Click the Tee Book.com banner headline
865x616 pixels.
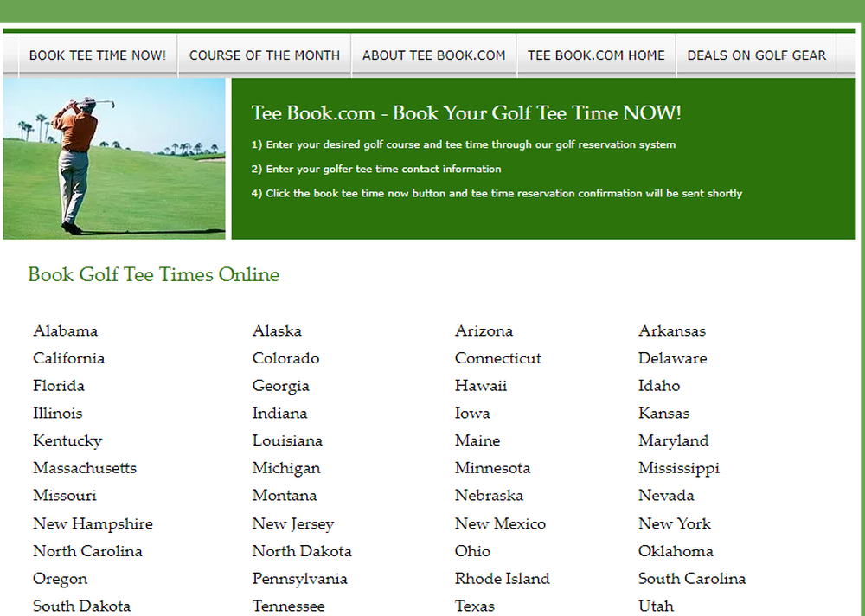point(466,113)
